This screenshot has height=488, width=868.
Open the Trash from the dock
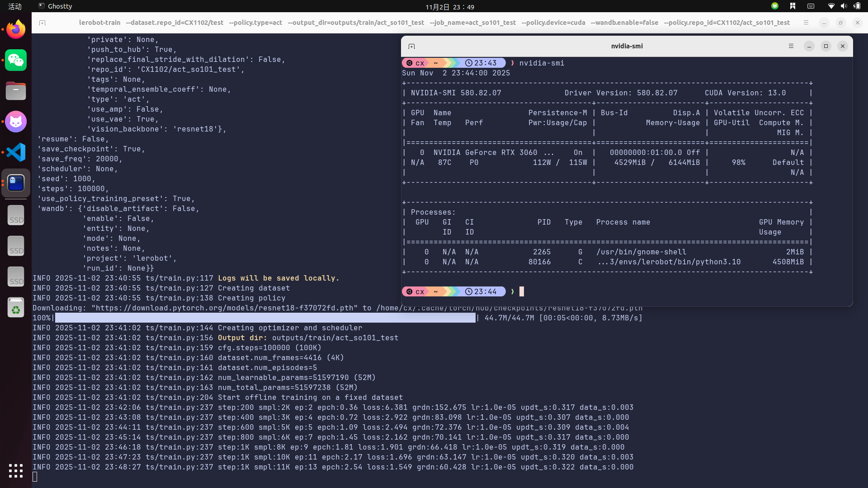(16, 308)
